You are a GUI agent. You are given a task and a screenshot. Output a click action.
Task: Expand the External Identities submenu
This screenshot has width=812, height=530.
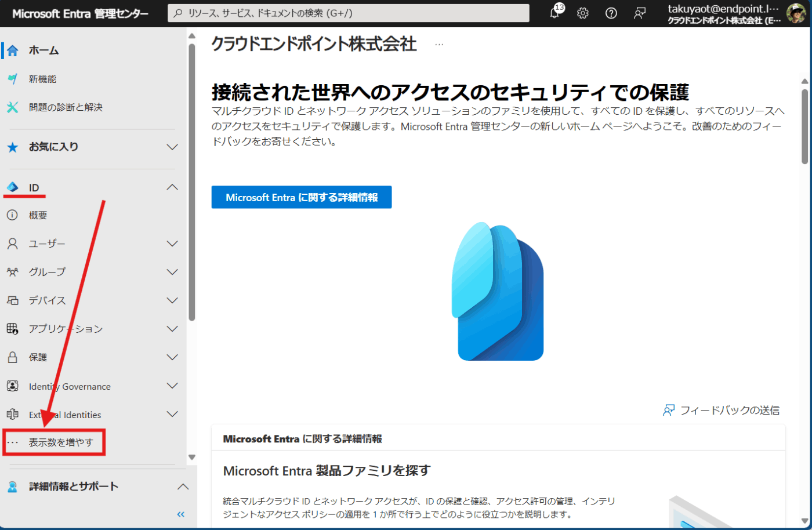coord(172,414)
